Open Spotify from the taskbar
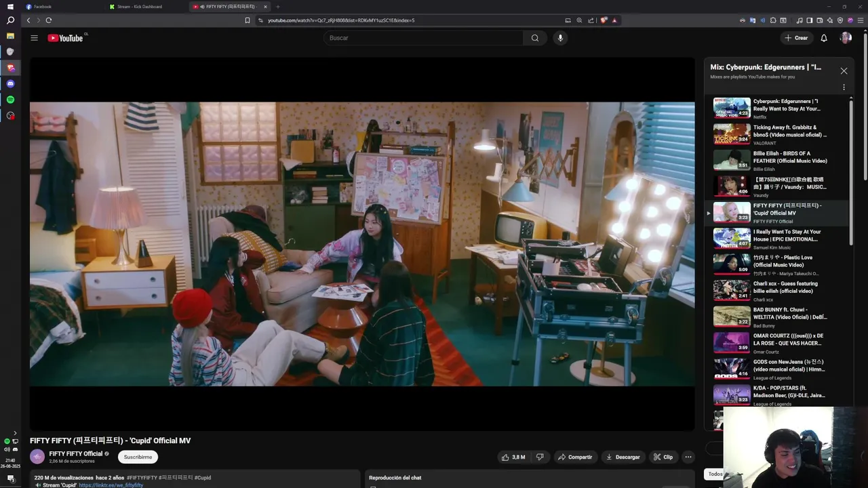Image resolution: width=868 pixels, height=488 pixels. (10, 100)
